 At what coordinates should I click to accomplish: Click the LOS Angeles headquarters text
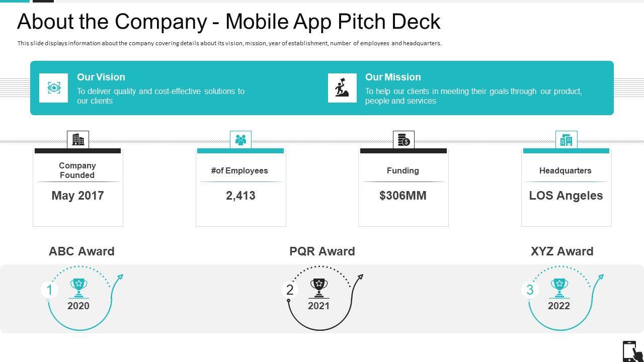[566, 196]
